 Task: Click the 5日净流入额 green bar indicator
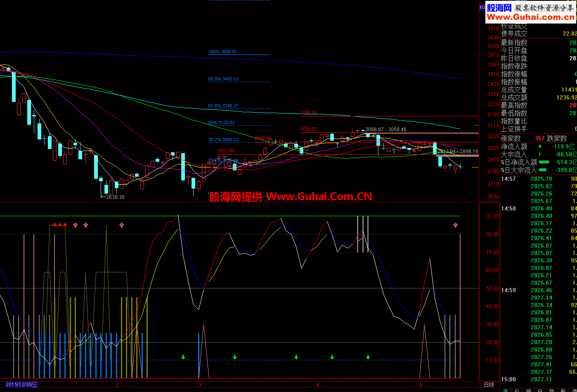(x=544, y=162)
